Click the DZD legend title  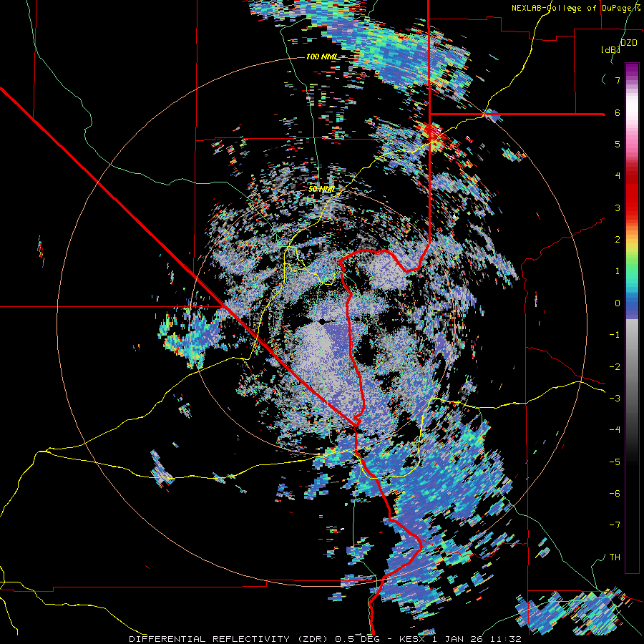(629, 43)
